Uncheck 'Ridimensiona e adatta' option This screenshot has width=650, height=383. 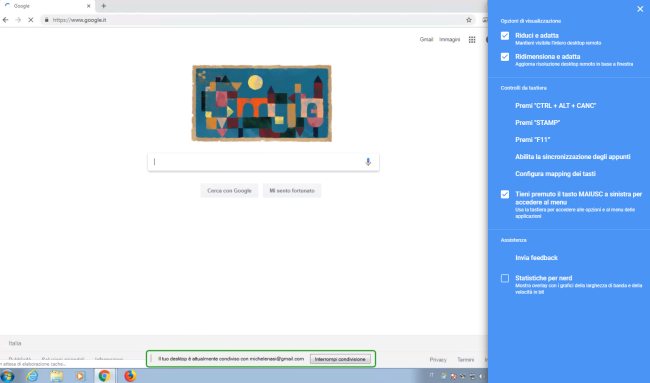coord(504,57)
